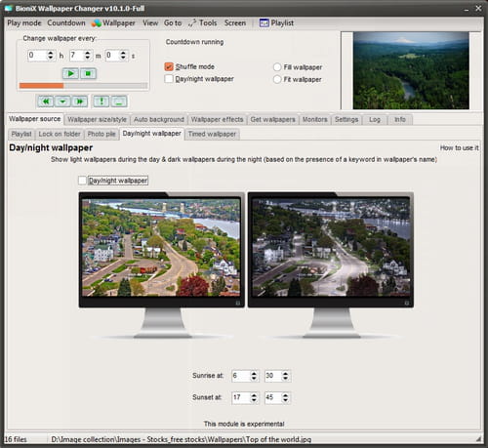Open the green down-arrow dropdown between skip buttons
The image size is (488, 448).
click(x=62, y=102)
